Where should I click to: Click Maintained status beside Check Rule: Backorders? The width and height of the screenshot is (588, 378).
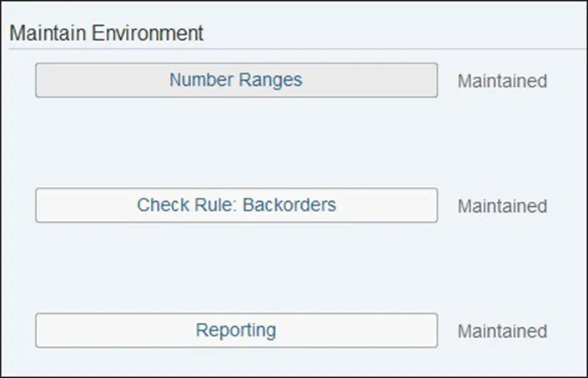502,206
